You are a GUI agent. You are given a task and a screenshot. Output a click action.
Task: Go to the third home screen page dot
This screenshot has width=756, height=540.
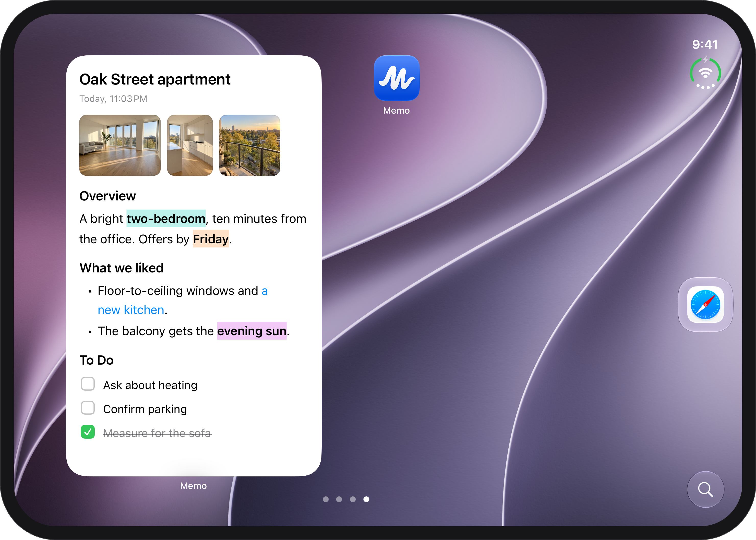pos(353,499)
